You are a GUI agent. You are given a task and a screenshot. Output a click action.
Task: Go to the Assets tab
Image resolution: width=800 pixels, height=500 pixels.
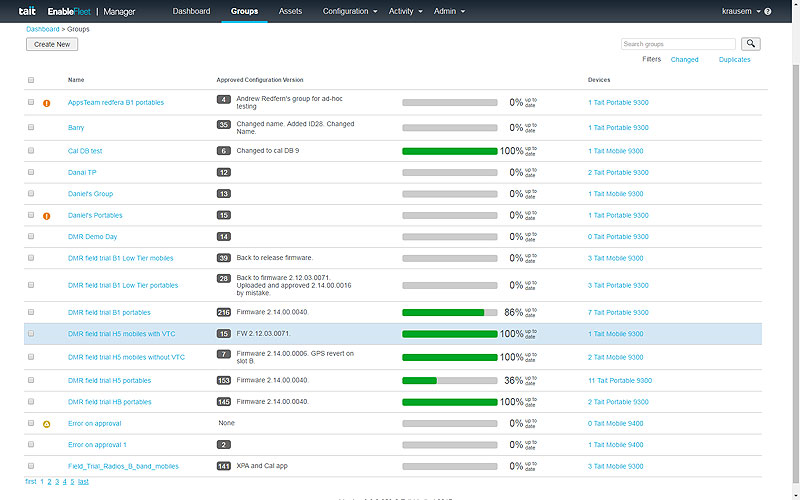click(x=290, y=11)
